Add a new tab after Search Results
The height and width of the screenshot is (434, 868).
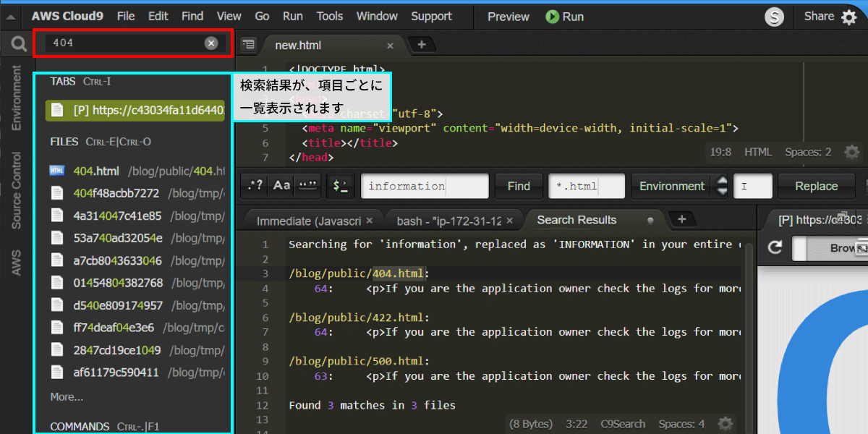click(x=681, y=219)
